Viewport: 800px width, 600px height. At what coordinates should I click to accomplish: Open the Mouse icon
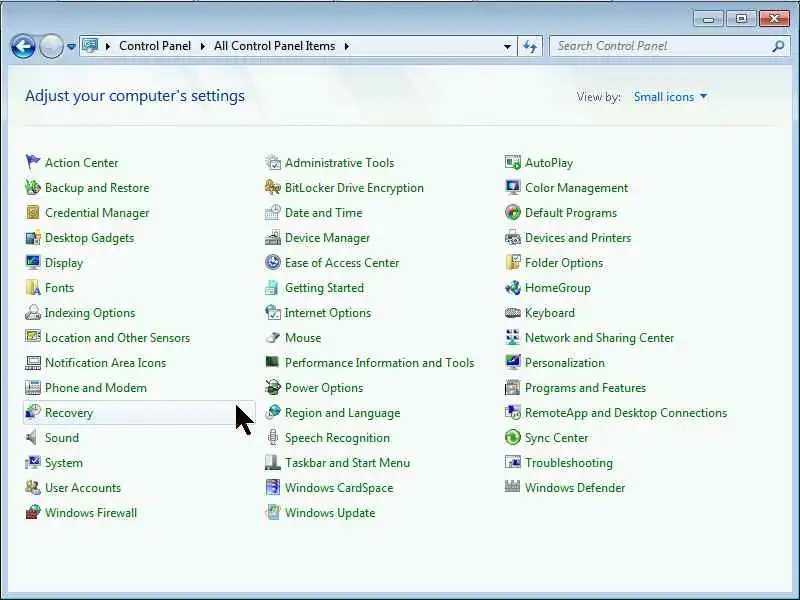click(273, 337)
